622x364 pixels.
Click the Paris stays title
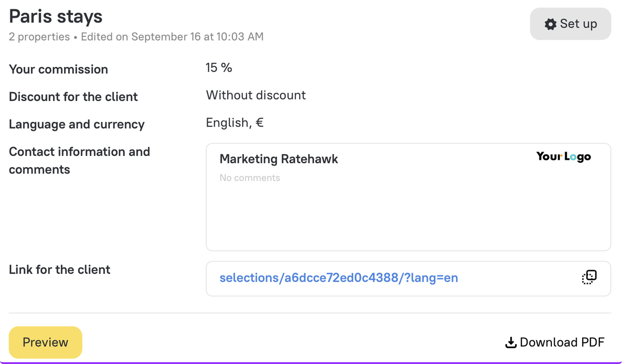click(x=56, y=17)
